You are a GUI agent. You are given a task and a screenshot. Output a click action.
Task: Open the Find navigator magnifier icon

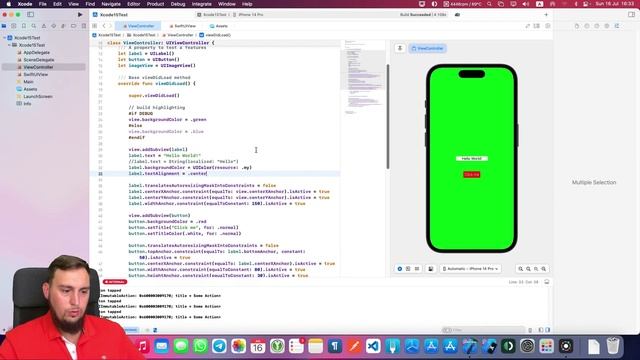(34, 26)
